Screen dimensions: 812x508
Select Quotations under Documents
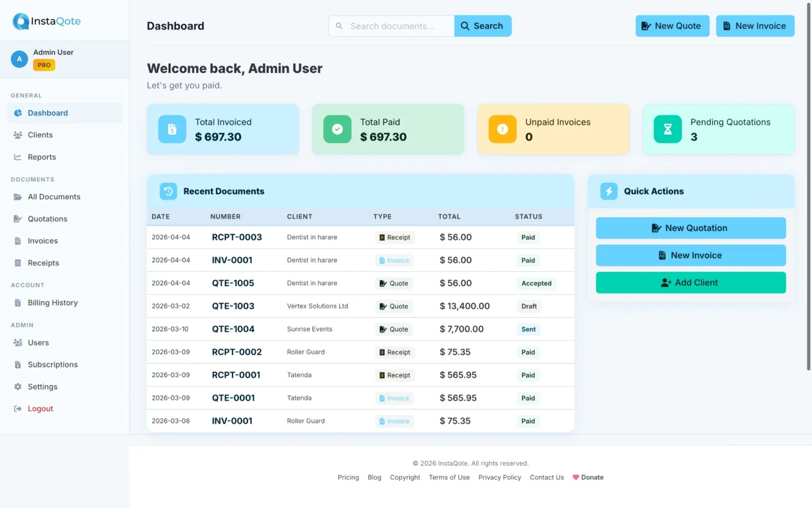coord(47,219)
